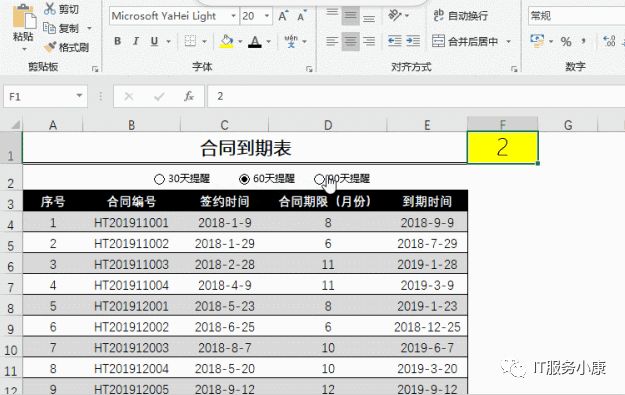Click the middle vertical align icon
Image resolution: width=625 pixels, height=395 pixels.
click(x=350, y=16)
